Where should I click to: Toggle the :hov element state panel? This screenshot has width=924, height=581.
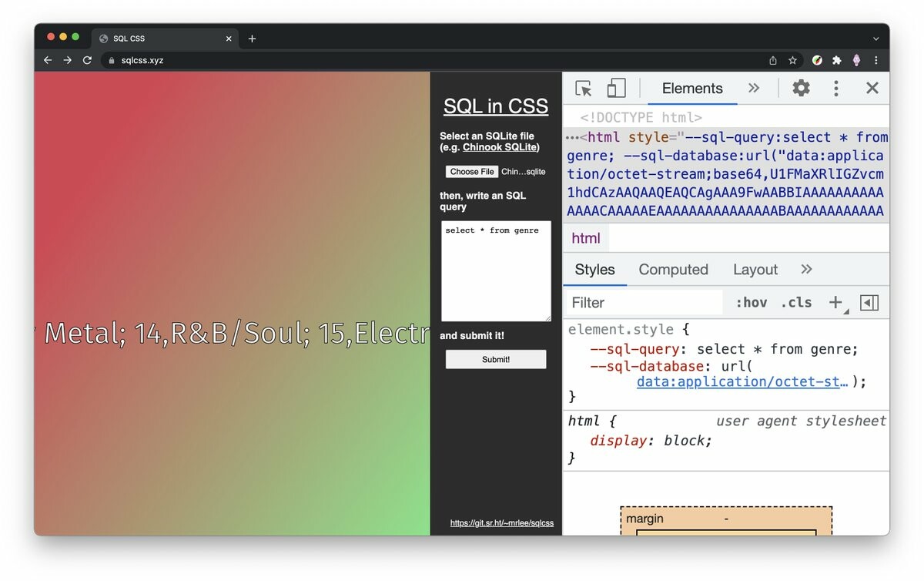pos(751,303)
